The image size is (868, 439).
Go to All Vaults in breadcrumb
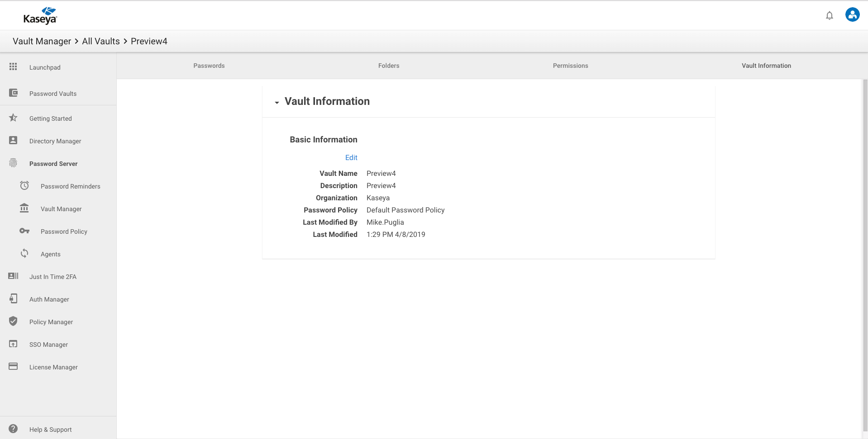coord(101,41)
